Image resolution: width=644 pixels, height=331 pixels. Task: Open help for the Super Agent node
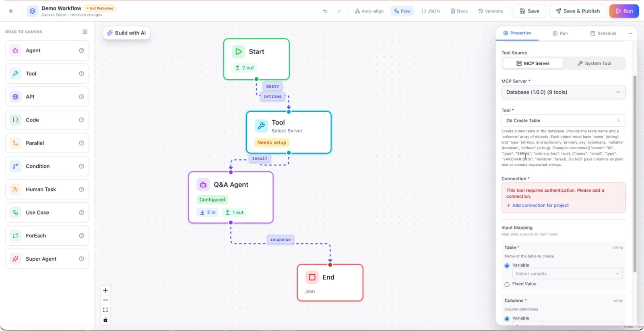[82, 259]
